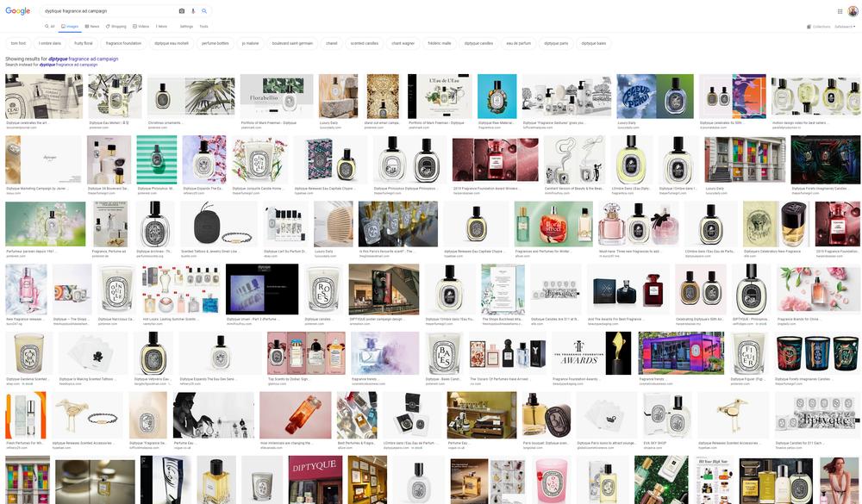This screenshot has height=504, width=862.
Task: Click the Google logo
Action: [17, 11]
